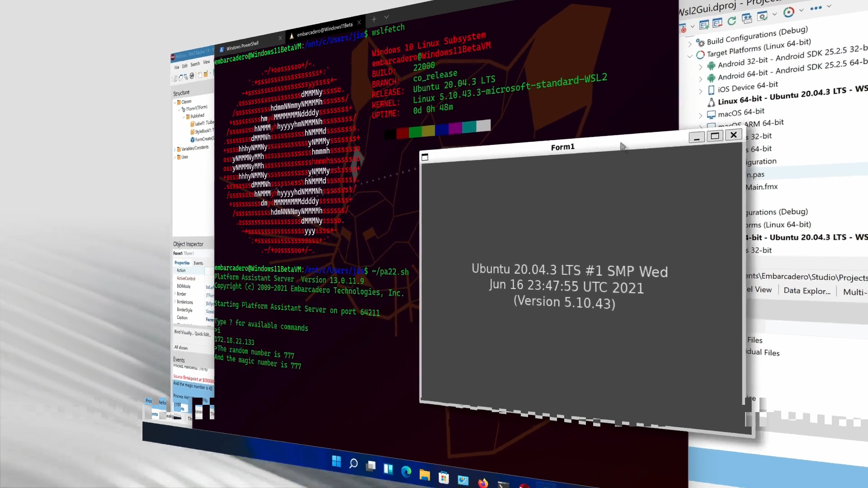Open the terminal profiles dropdown arrow
Viewport: 868px width, 488px height.
pos(387,17)
